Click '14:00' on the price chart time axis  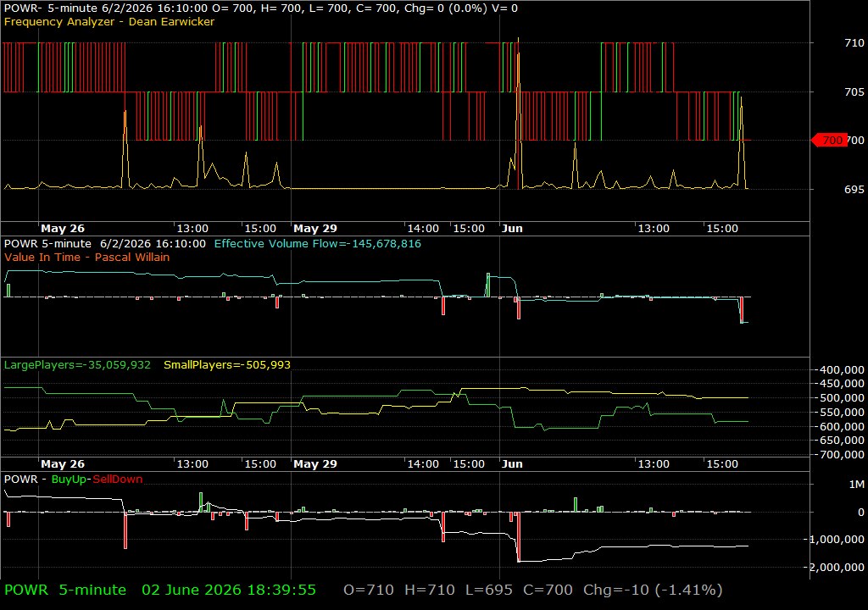(423, 229)
